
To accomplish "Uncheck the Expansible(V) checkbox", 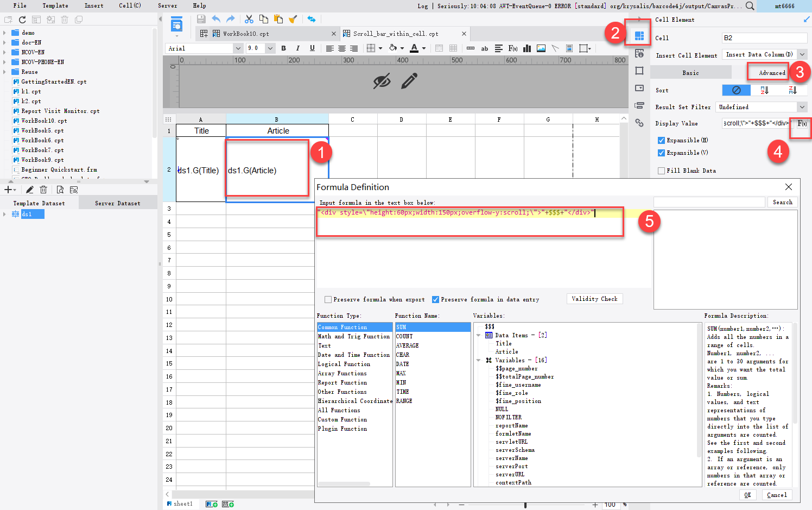I will point(661,153).
